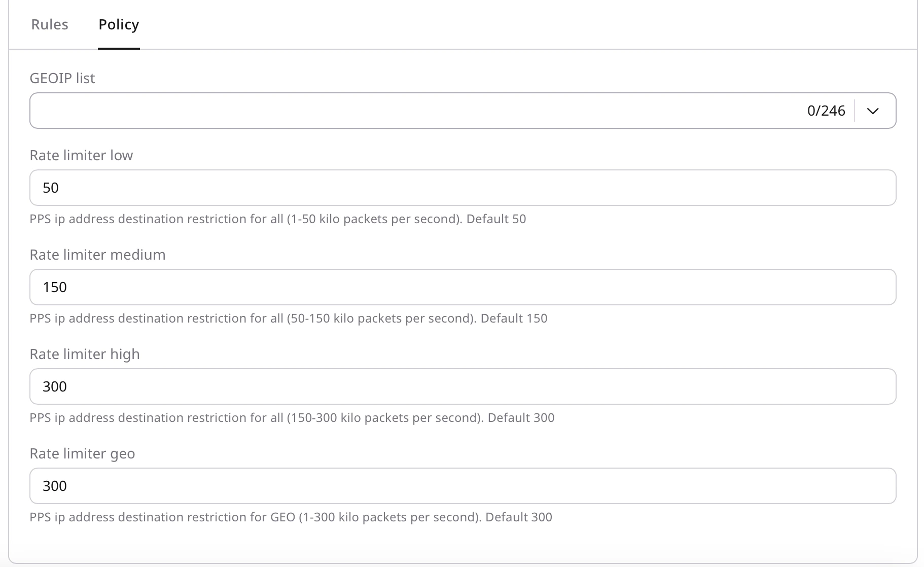Screen dimensions: 924x567
Task: Click the 0/246 selection counter
Action: point(826,111)
